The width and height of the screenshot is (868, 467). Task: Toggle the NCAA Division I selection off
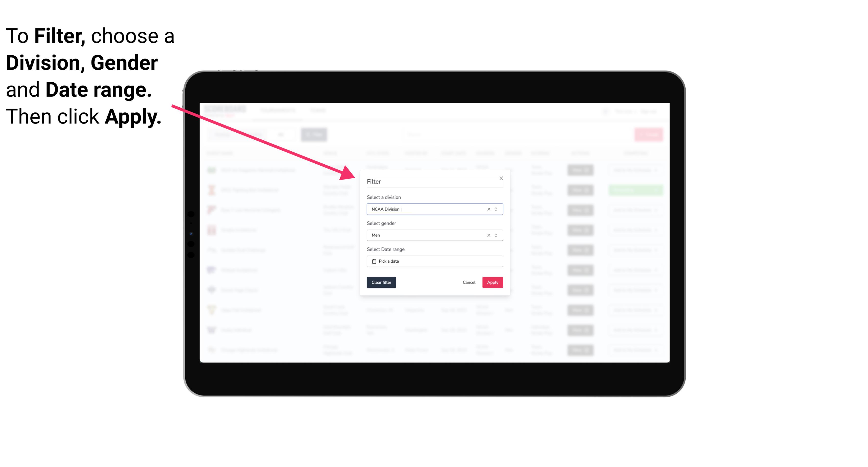487,209
